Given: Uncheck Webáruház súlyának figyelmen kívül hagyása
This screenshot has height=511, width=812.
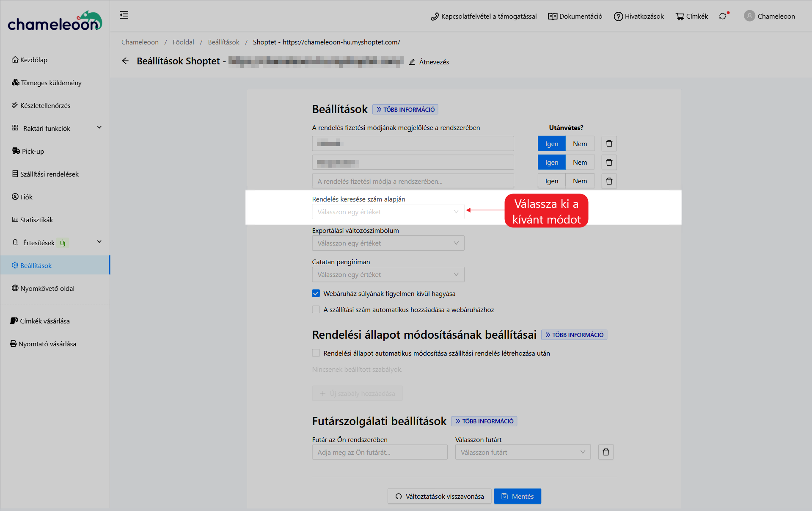Looking at the screenshot, I should coord(316,293).
